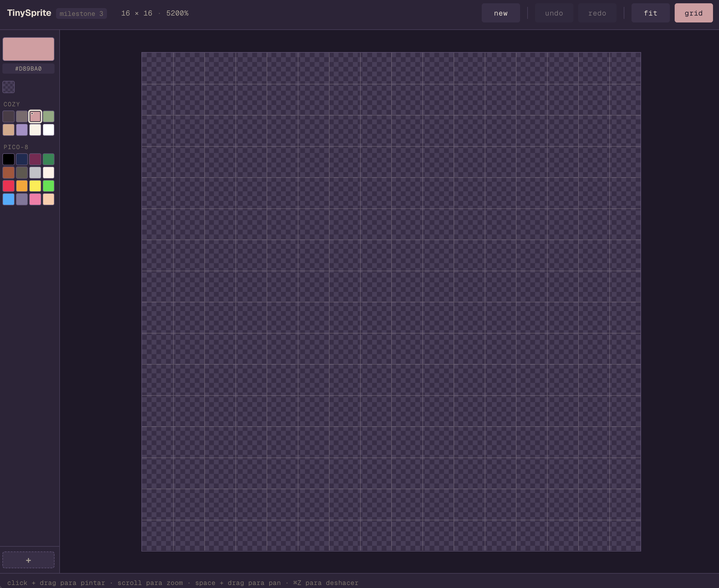
Task: Click the "scroll para zoom" status hint
Action: pos(150,583)
